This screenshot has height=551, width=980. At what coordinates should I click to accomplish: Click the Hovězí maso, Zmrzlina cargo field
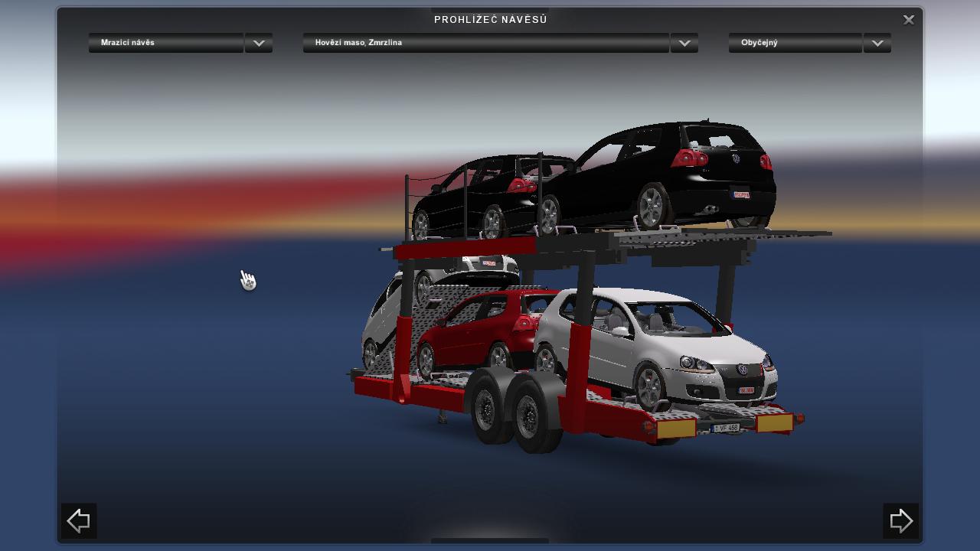(485, 43)
